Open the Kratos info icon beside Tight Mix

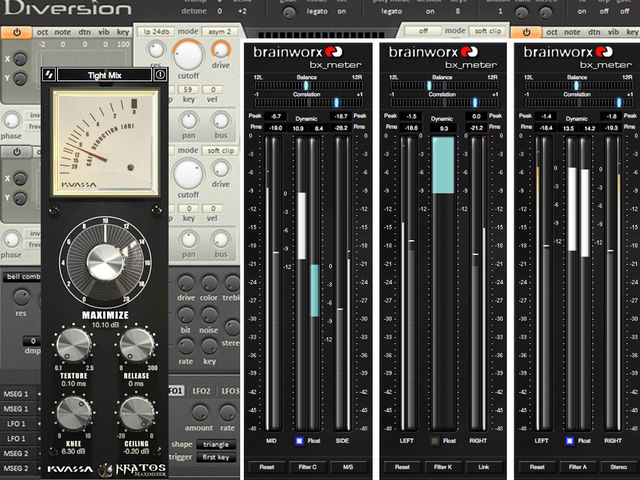coord(160,75)
